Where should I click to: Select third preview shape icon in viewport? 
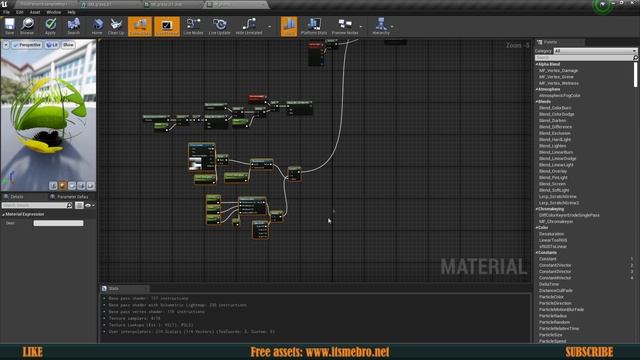[72, 186]
